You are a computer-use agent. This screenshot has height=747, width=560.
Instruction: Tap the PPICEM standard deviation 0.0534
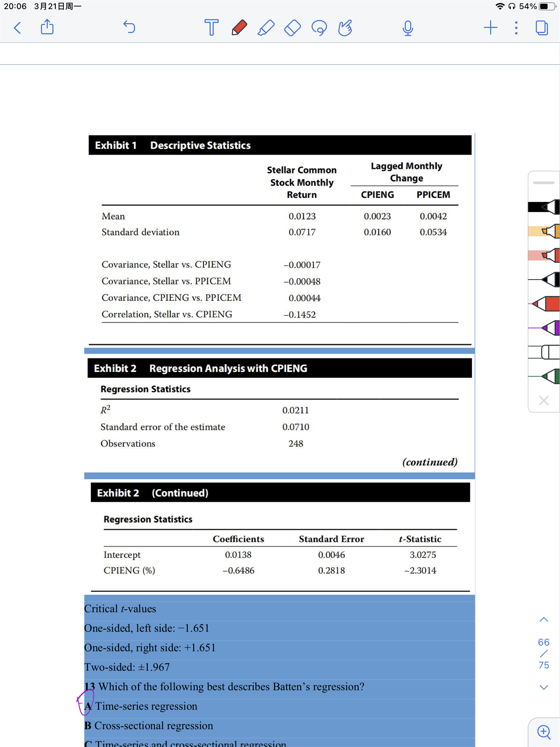pyautogui.click(x=433, y=232)
